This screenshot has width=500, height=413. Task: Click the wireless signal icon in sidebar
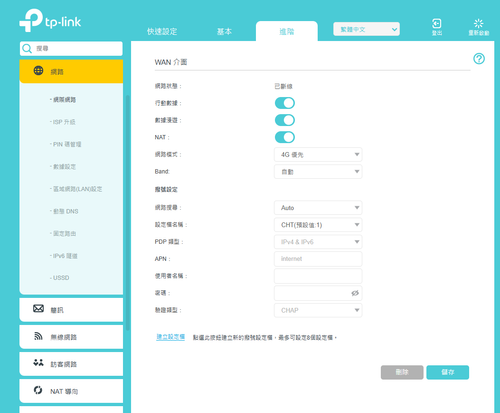38,336
